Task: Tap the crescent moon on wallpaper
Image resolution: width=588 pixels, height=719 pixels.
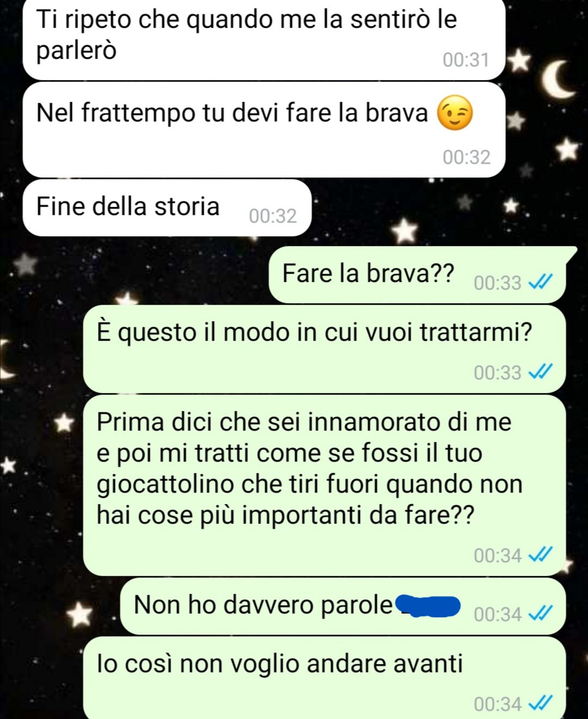Action: click(x=558, y=79)
